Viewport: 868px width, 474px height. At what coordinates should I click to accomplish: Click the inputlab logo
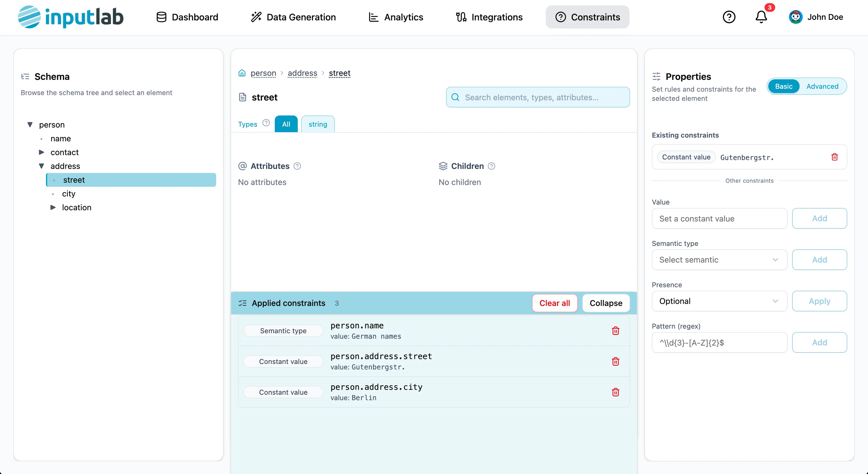click(x=70, y=17)
